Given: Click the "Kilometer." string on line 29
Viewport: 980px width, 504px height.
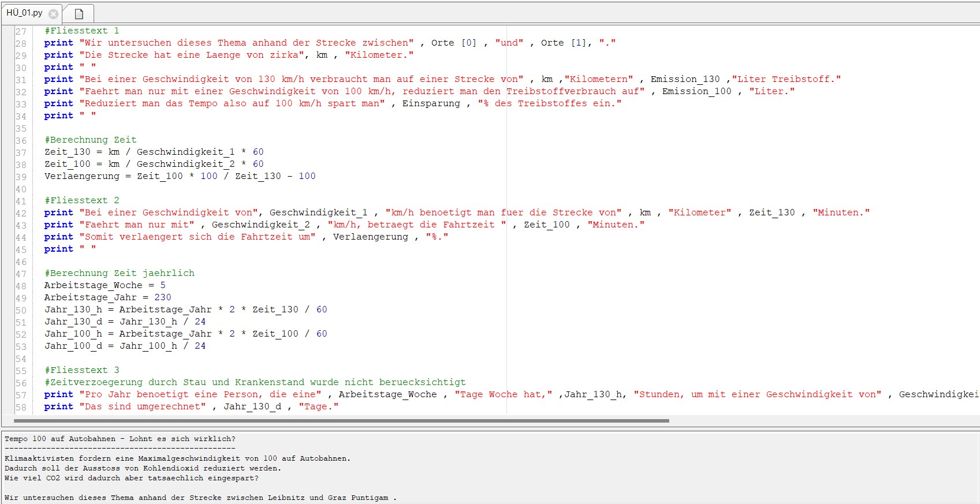Looking at the screenshot, I should pos(379,55).
